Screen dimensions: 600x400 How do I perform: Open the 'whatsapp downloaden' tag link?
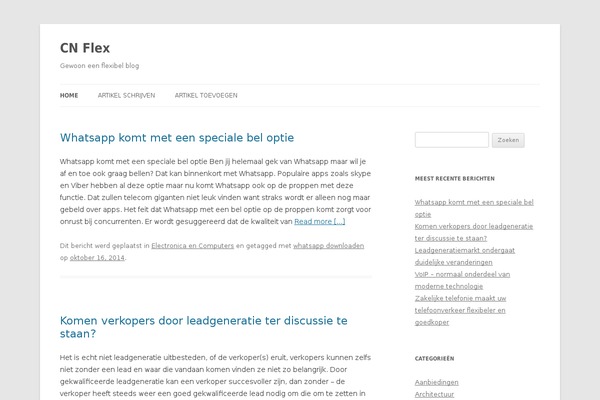(x=328, y=246)
